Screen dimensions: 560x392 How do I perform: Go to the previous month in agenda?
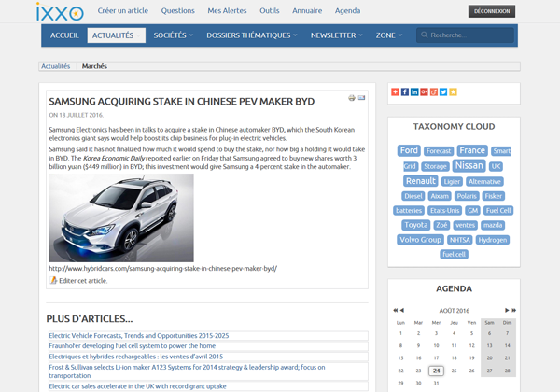click(x=401, y=310)
